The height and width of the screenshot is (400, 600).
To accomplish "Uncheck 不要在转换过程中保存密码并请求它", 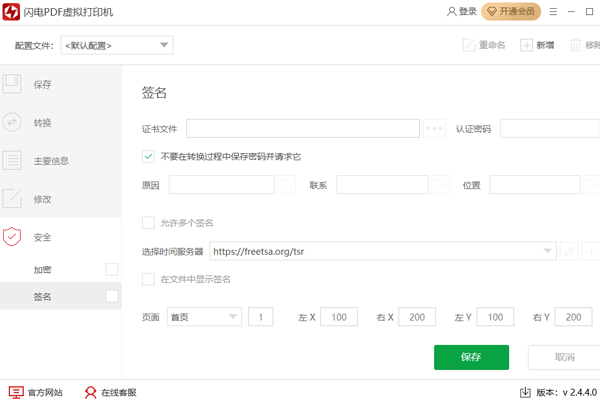I will coord(149,156).
